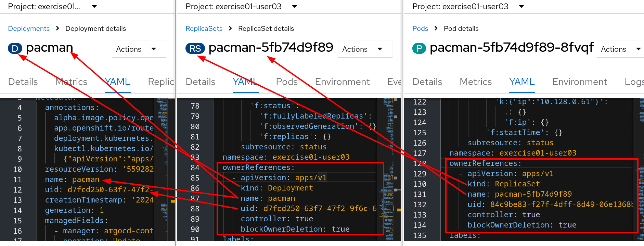Click ownerReferences line in Pod YAML
The image size is (644, 246).
(485, 163)
